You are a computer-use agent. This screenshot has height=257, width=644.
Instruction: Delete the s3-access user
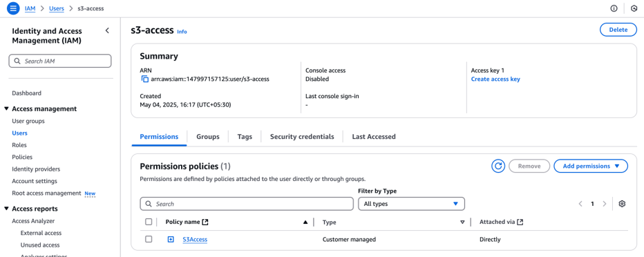[618, 30]
